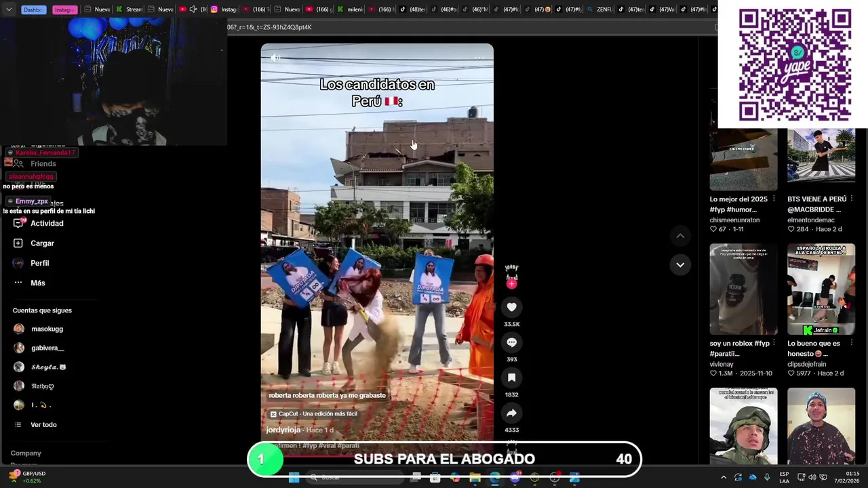Screen dimensions: 868x488
Task: Open chismeenunraton author link
Action: pyautogui.click(x=734, y=220)
